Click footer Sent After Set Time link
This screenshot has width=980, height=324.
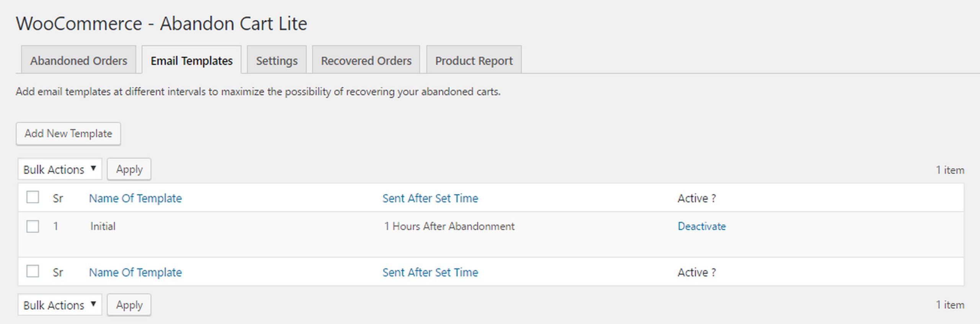[x=430, y=272]
